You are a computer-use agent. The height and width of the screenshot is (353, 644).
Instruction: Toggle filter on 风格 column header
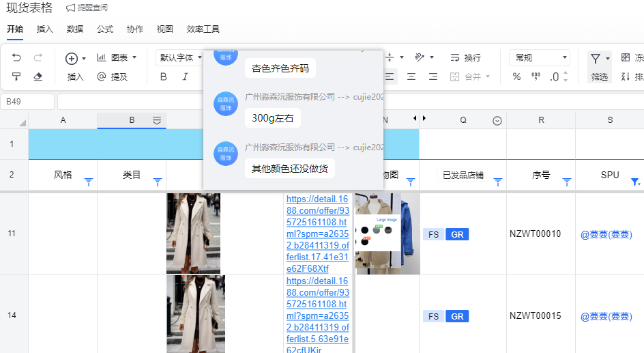[x=88, y=182]
